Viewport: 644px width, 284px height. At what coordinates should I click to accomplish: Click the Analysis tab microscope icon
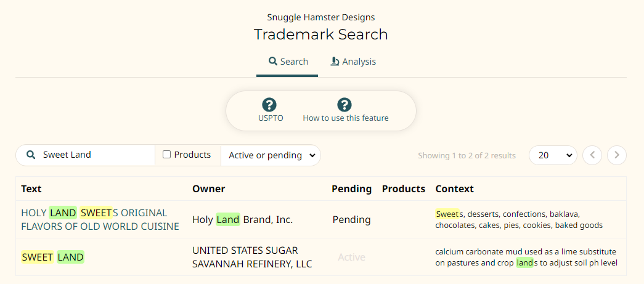pos(335,62)
